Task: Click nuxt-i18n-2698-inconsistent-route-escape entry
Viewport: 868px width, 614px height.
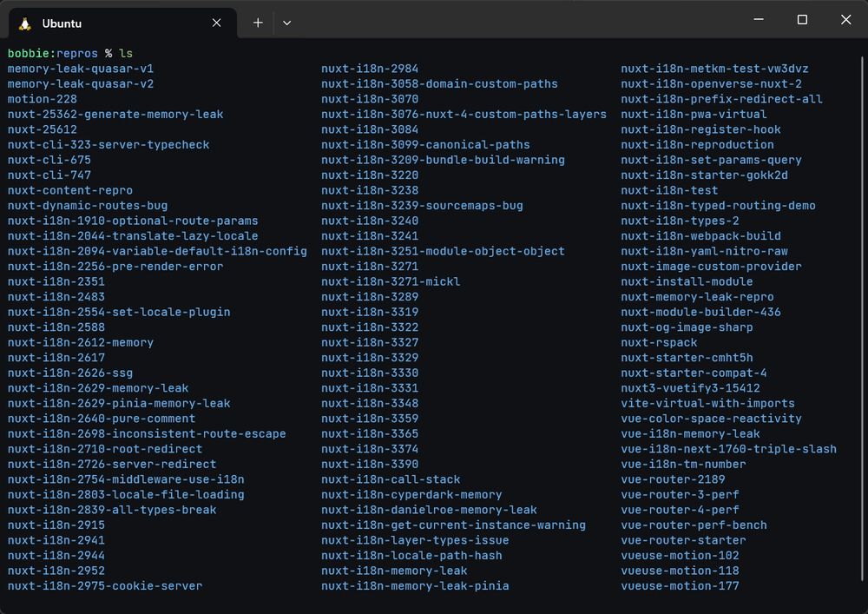Action: tap(147, 434)
